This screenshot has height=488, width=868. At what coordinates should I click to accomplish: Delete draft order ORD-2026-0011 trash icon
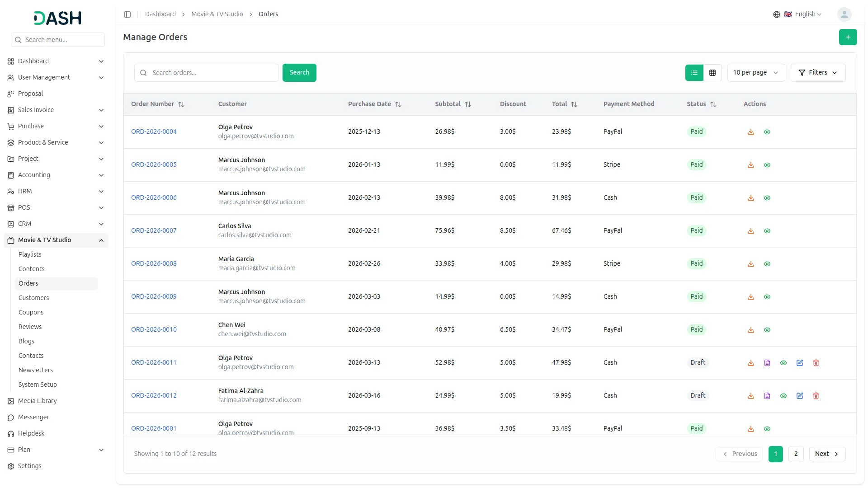816,363
